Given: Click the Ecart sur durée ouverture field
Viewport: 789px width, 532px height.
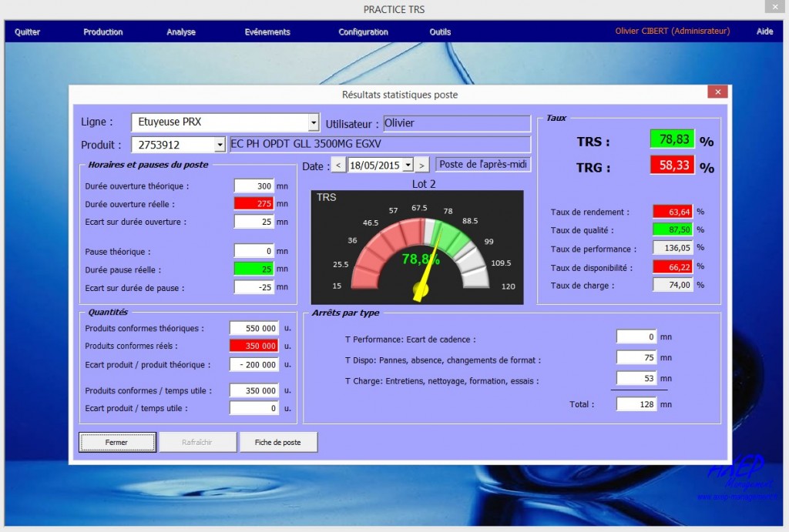Looking at the screenshot, I should (254, 222).
